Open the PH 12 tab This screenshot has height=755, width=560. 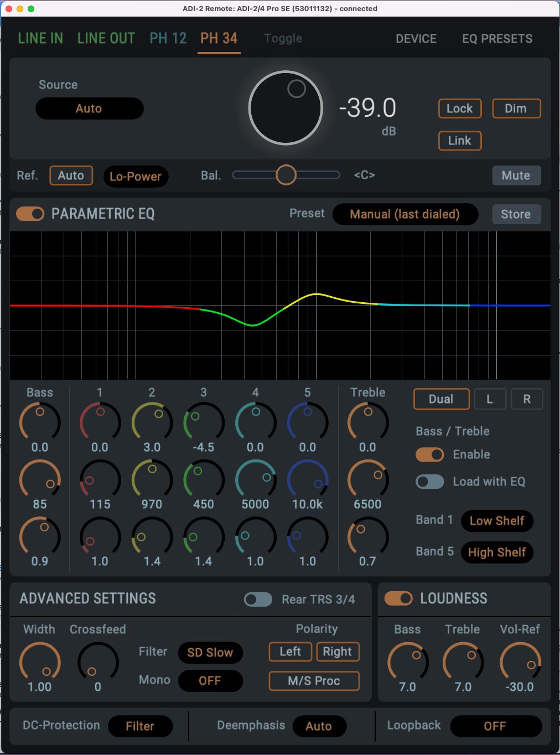168,38
